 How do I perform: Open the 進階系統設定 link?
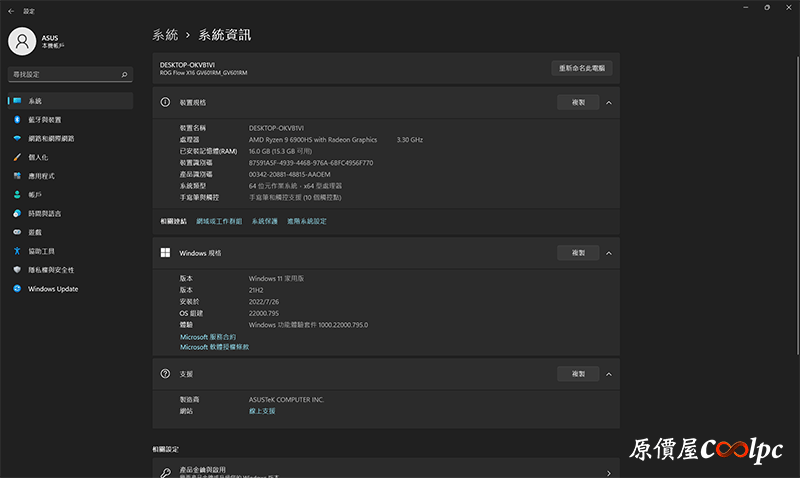(x=307, y=221)
